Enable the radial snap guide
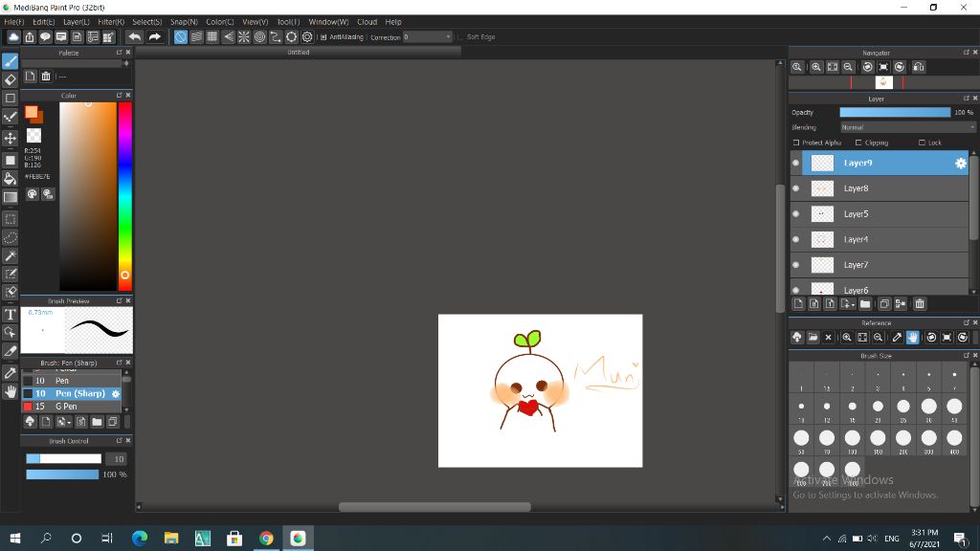The height and width of the screenshot is (551, 980). coord(244,37)
